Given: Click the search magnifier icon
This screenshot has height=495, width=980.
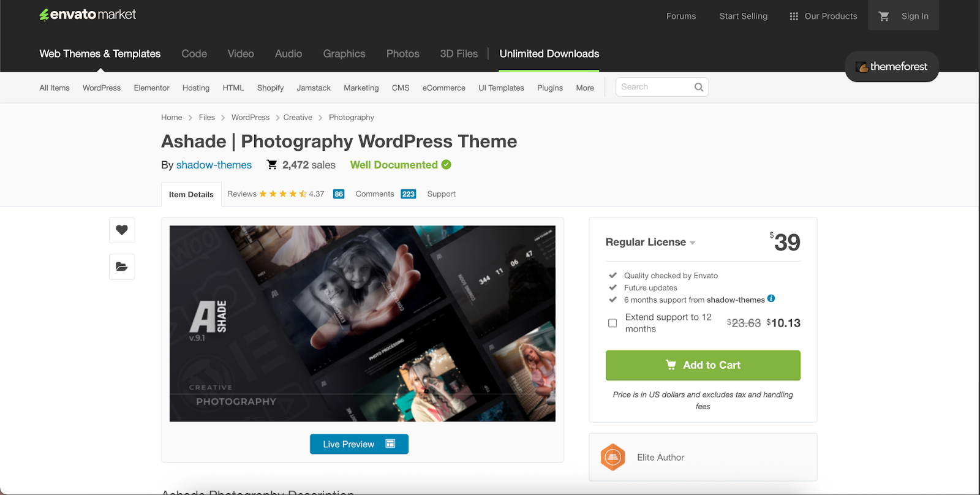Looking at the screenshot, I should (698, 87).
